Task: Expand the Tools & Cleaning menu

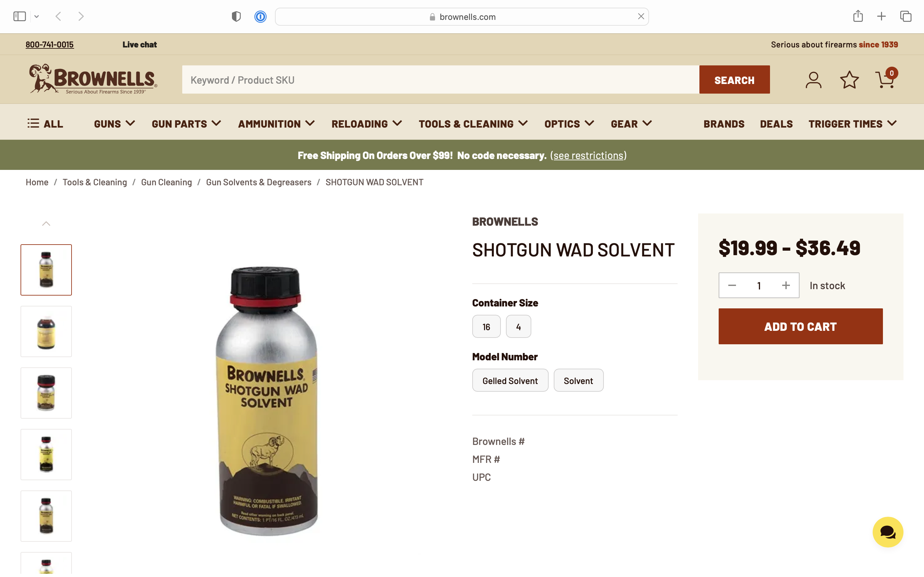Action: click(x=473, y=124)
